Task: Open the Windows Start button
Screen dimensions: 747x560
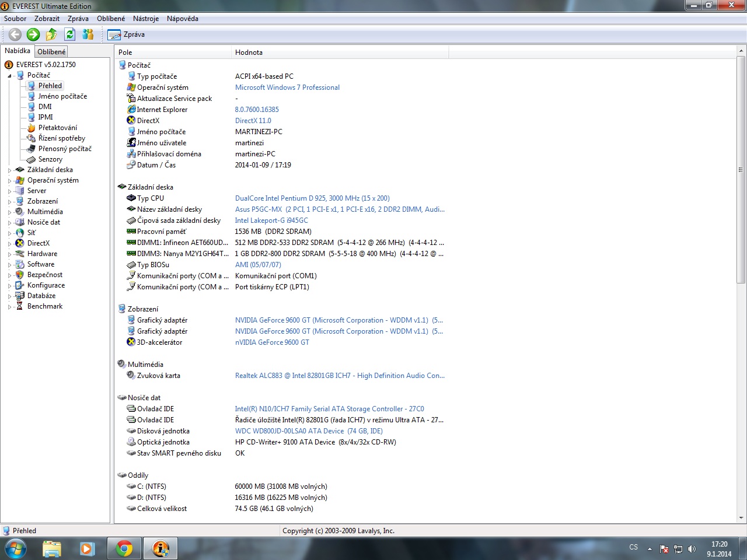Action: tap(16, 548)
